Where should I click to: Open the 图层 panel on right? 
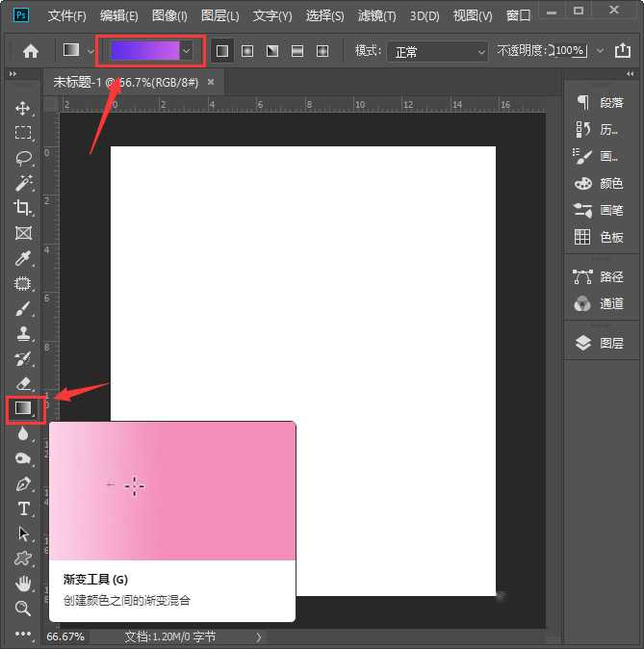(599, 343)
